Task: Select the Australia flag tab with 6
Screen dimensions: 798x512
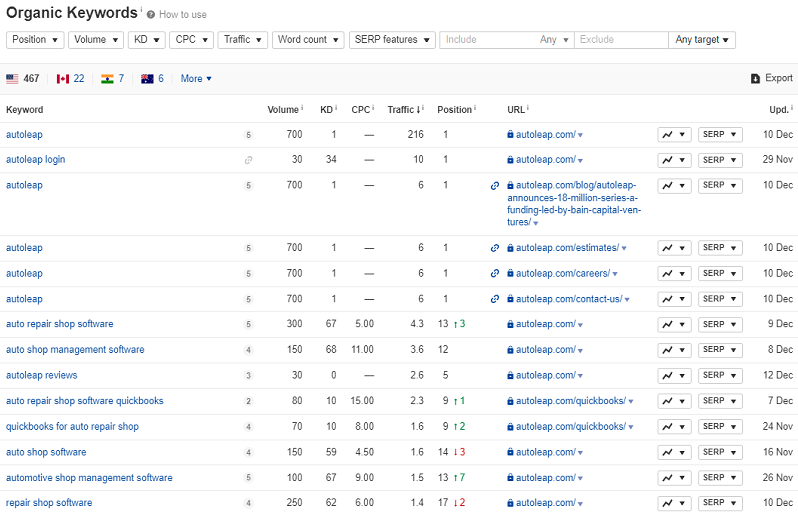Action: pyautogui.click(x=152, y=78)
